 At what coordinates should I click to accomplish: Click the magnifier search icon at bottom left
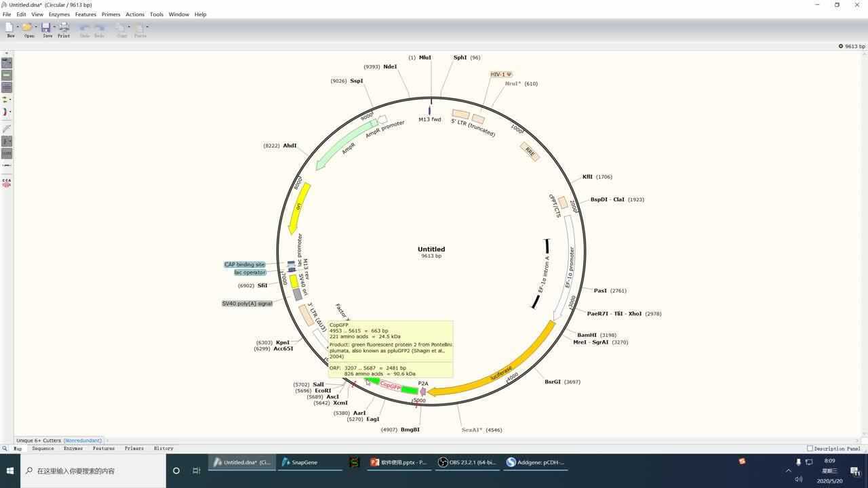coord(5,449)
